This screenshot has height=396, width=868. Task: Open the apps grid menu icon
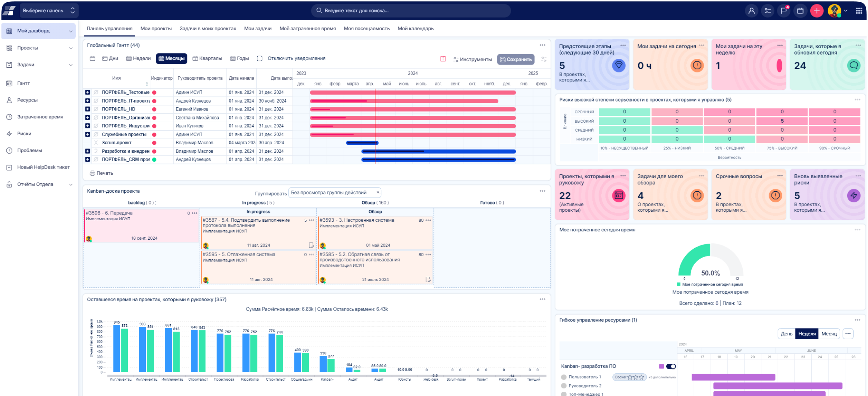pos(859,11)
